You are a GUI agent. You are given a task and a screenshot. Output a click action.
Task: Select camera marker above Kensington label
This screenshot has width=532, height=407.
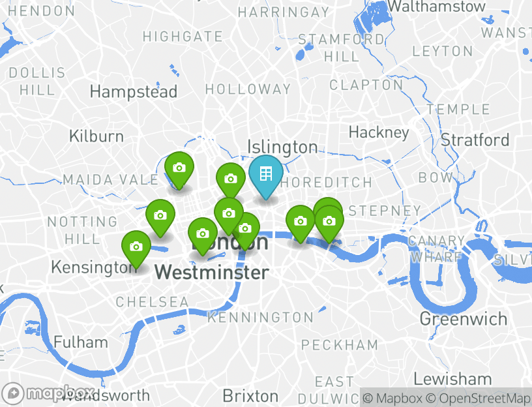[x=136, y=247]
